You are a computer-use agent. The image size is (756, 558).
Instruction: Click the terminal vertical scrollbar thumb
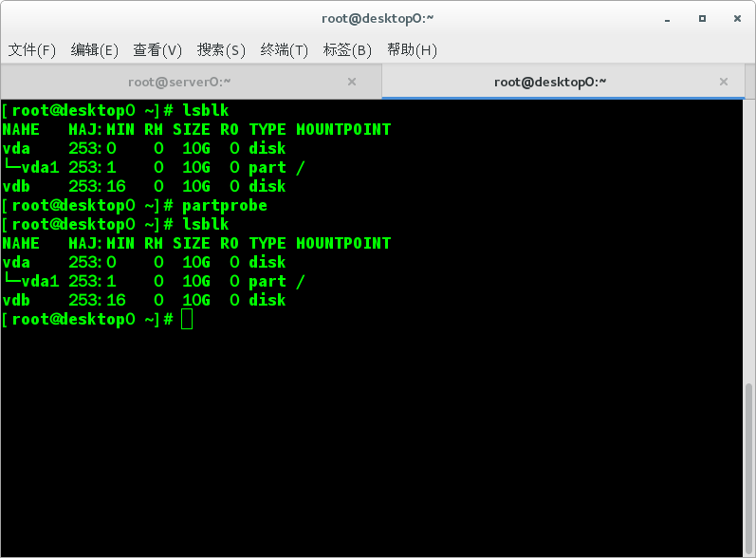(748, 469)
